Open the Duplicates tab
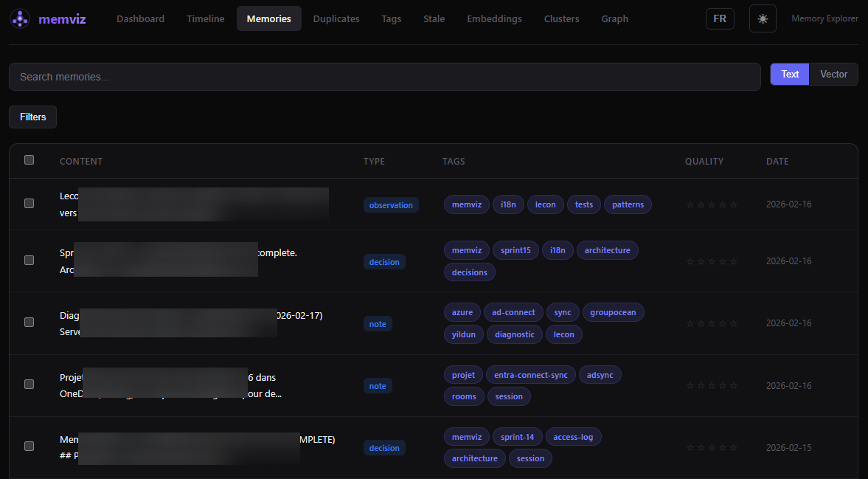Screen dimensions: 868x479 tap(336, 19)
